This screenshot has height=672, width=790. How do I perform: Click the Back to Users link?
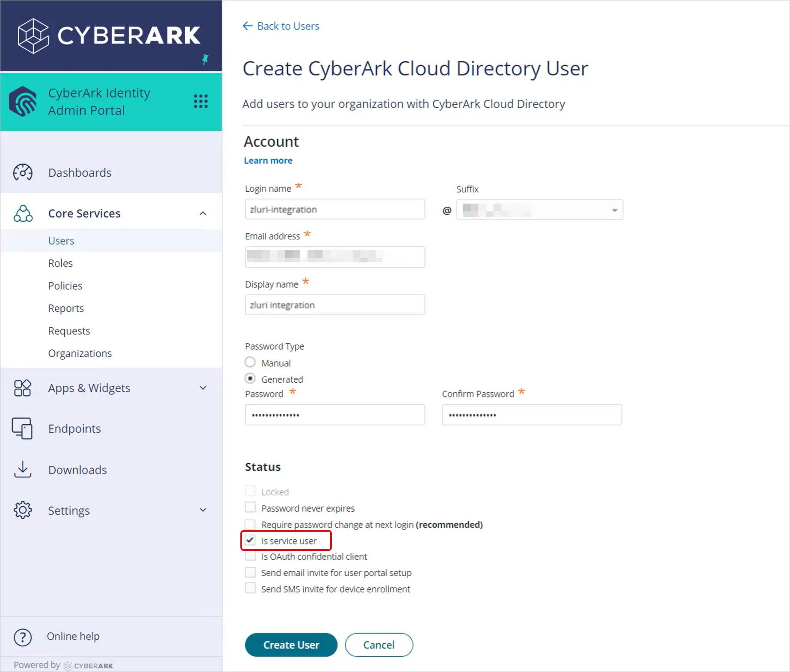click(x=288, y=26)
